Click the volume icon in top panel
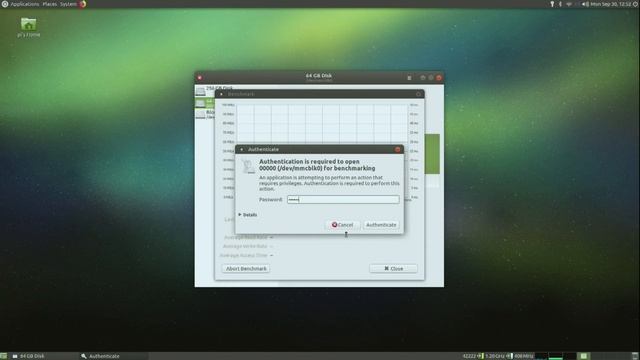This screenshot has width=640, height=360. pos(585,4)
